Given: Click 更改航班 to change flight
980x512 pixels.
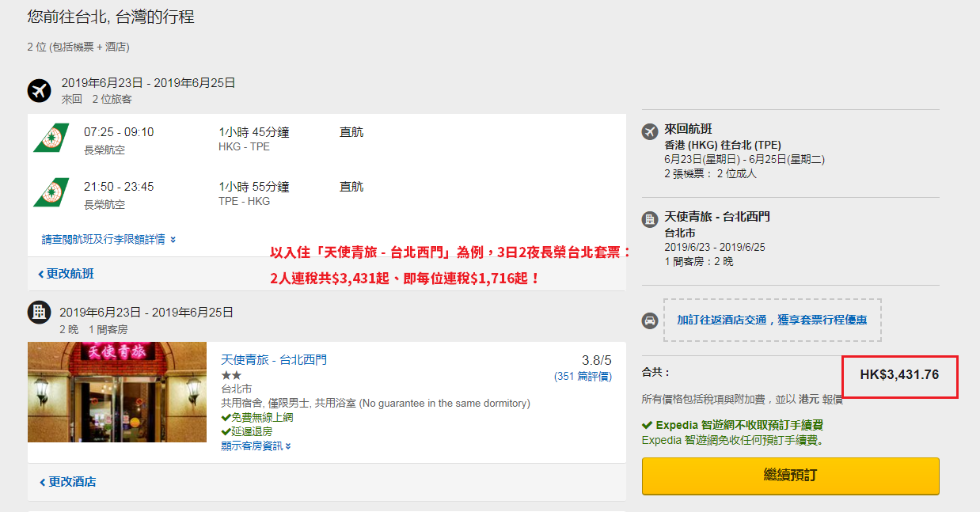Looking at the screenshot, I should [x=66, y=274].
